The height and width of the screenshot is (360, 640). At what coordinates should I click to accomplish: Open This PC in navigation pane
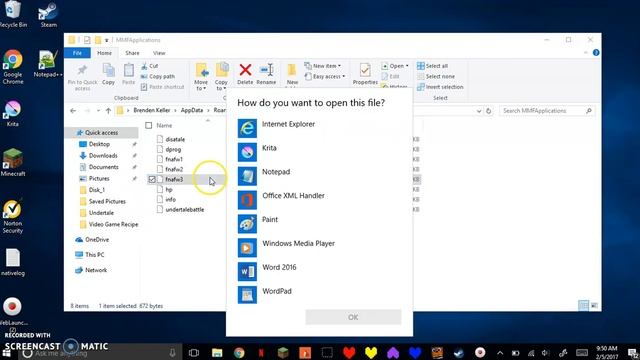[94, 255]
